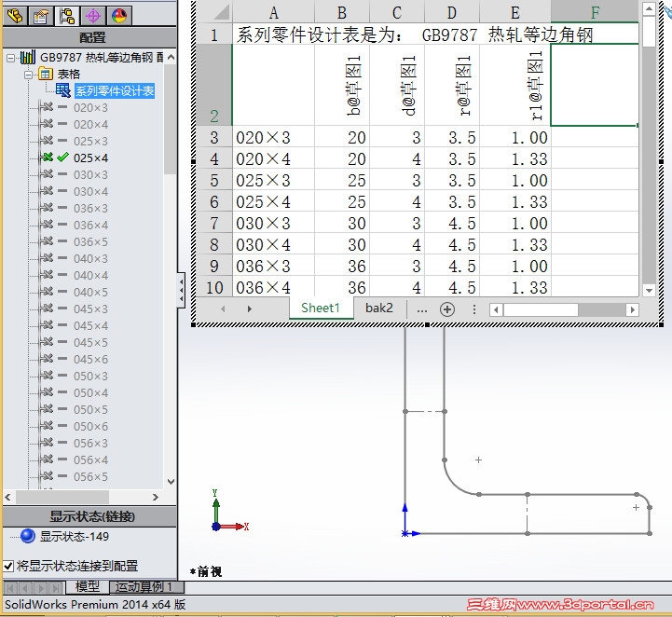
Task: Show more sheets via the ellipsis
Action: click(x=421, y=309)
